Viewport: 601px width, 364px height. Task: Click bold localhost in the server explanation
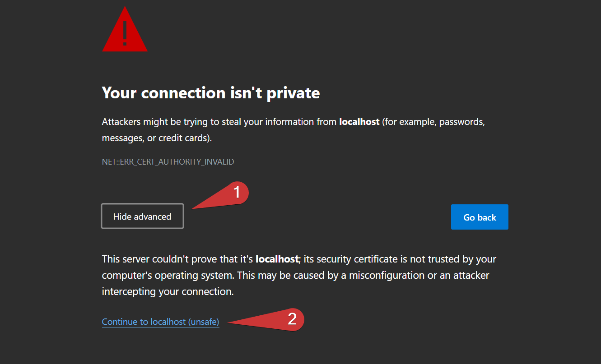click(x=277, y=259)
